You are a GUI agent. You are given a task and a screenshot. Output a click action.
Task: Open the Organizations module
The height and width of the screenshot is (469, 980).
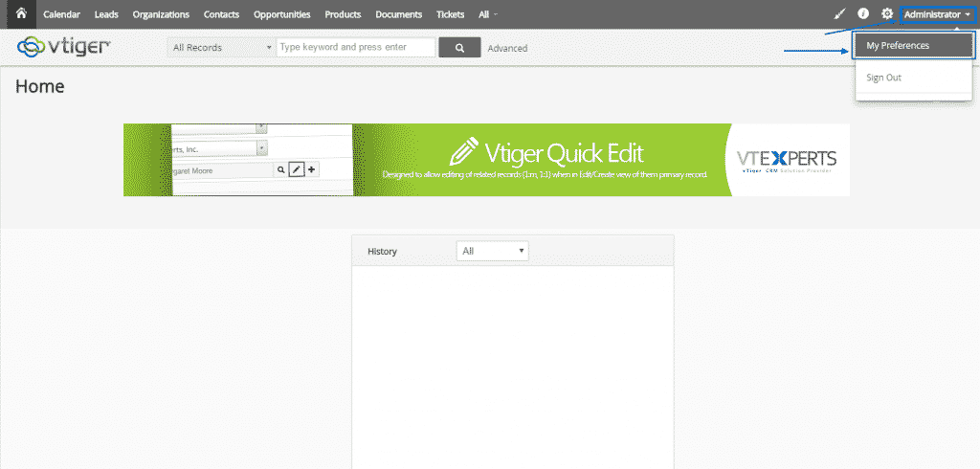pos(161,14)
